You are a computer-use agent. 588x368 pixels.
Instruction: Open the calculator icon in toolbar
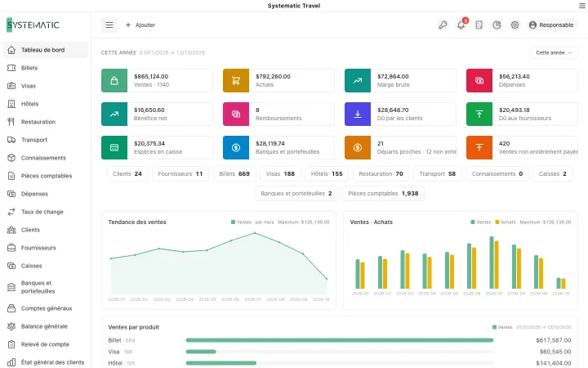[x=479, y=25]
